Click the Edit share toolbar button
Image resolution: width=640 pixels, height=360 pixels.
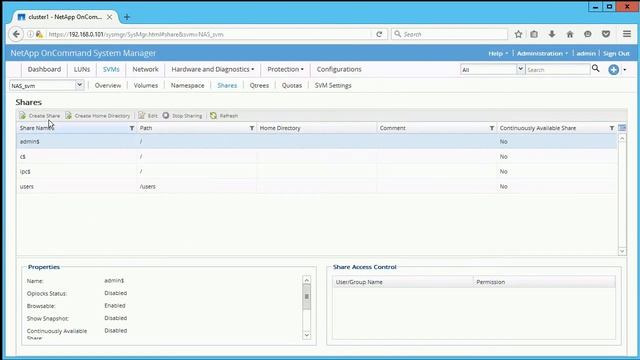click(x=148, y=116)
